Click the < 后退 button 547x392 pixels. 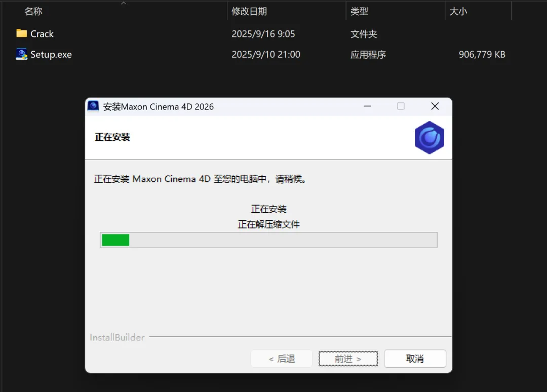(x=282, y=359)
